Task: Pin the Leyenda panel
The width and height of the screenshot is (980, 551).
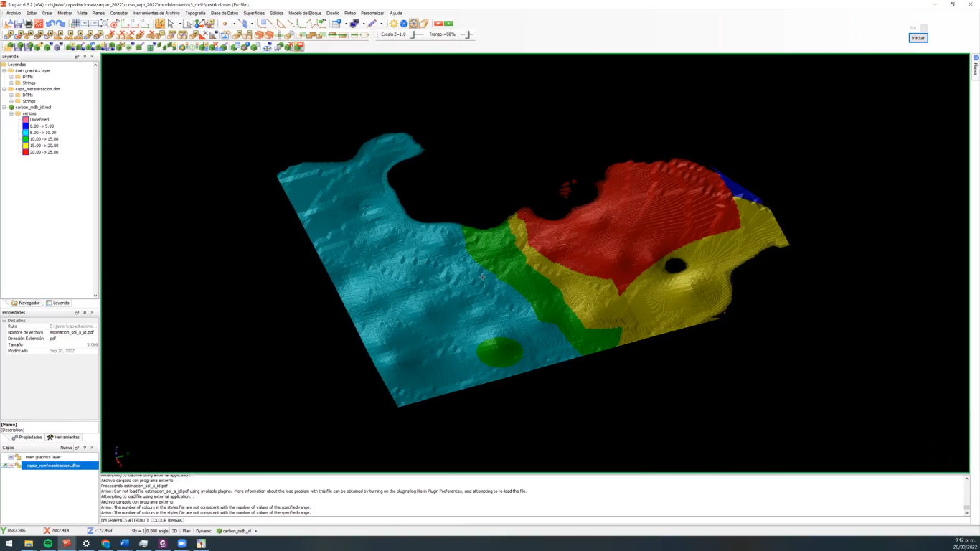Action: point(85,57)
